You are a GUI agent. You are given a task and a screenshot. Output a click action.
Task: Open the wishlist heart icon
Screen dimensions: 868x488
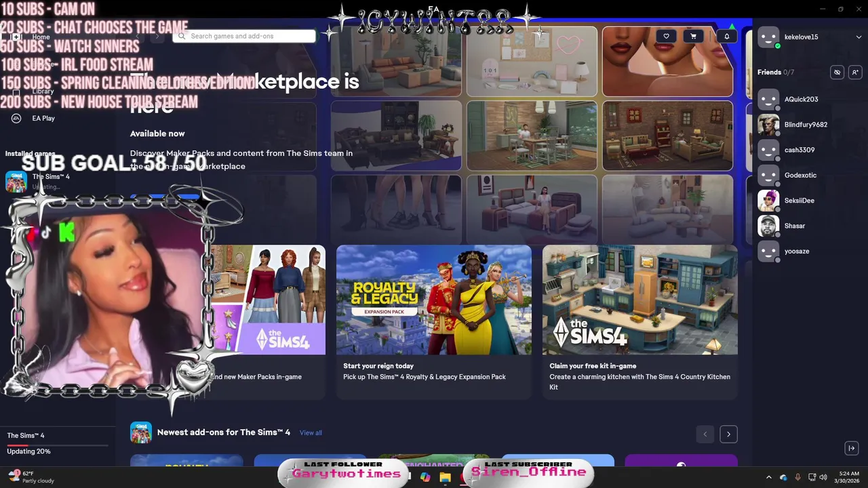tap(666, 37)
